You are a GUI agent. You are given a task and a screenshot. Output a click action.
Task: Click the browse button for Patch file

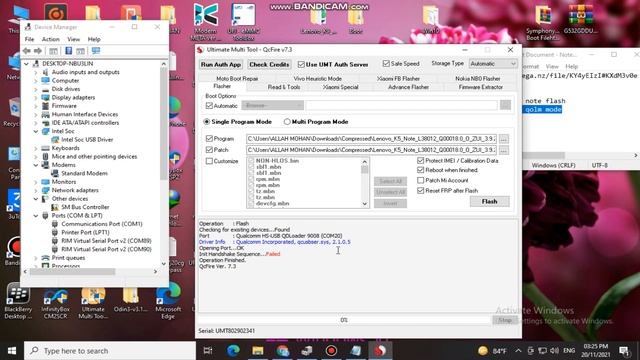point(504,150)
